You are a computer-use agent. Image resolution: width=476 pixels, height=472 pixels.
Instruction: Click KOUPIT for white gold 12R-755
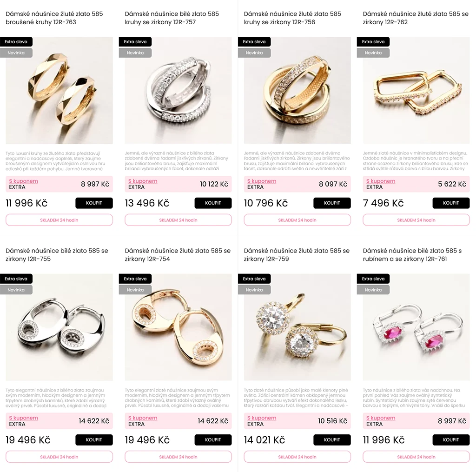pos(94,440)
